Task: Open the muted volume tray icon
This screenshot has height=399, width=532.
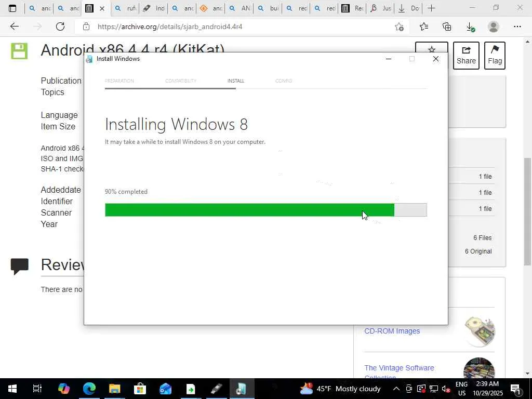Action: (446, 389)
